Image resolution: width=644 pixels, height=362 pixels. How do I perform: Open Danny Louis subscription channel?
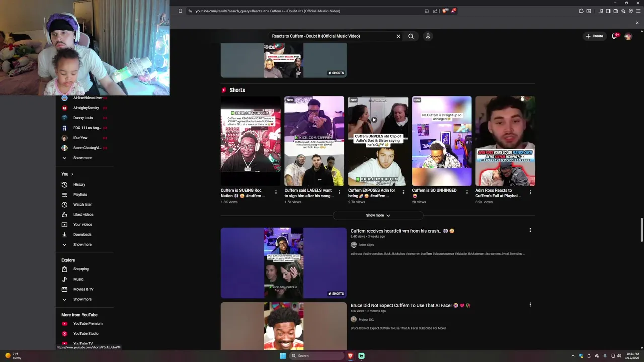tap(83, 118)
